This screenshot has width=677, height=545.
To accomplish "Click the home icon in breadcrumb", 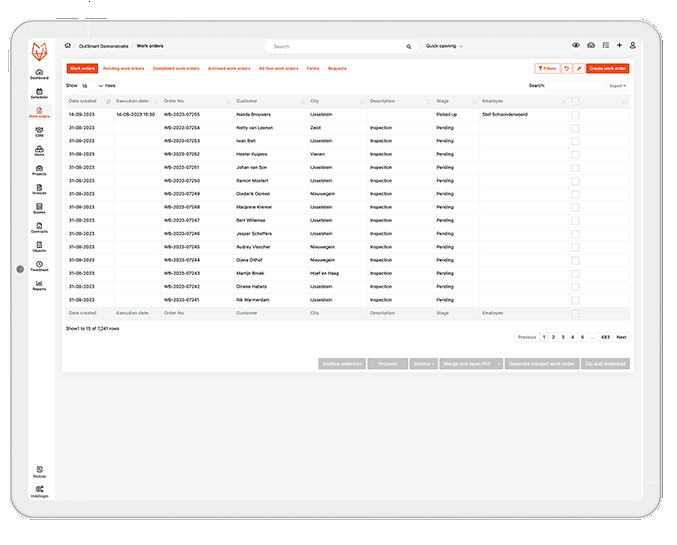I will [68, 46].
